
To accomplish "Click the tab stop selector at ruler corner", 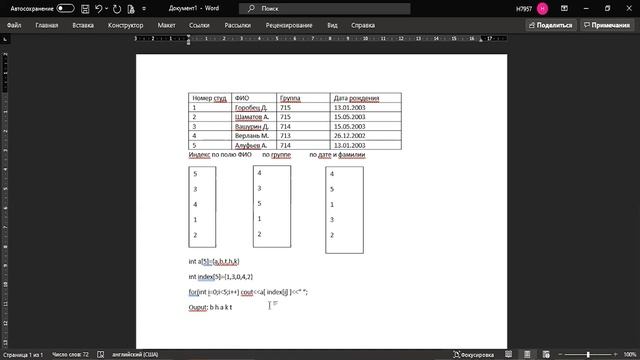I will pos(5,39).
